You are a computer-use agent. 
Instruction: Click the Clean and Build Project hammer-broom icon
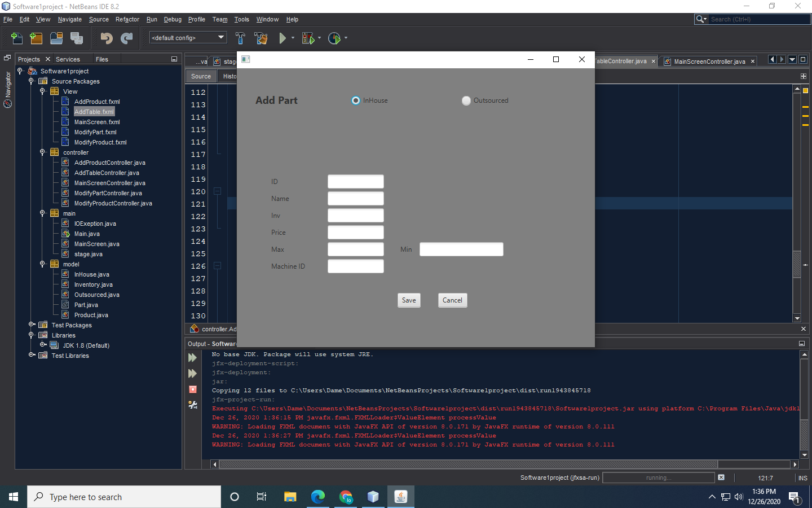tap(261, 38)
